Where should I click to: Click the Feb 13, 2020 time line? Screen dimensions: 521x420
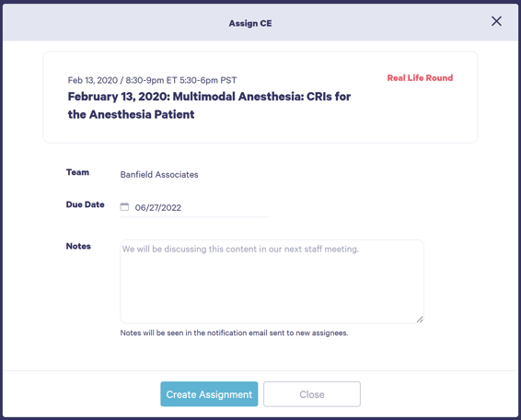click(152, 80)
